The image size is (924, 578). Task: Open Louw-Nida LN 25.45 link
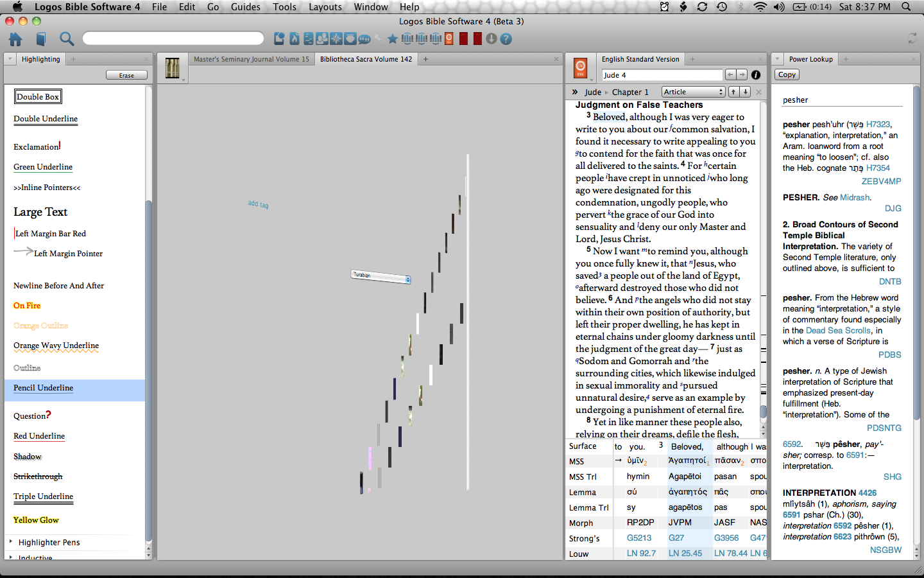pyautogui.click(x=685, y=554)
